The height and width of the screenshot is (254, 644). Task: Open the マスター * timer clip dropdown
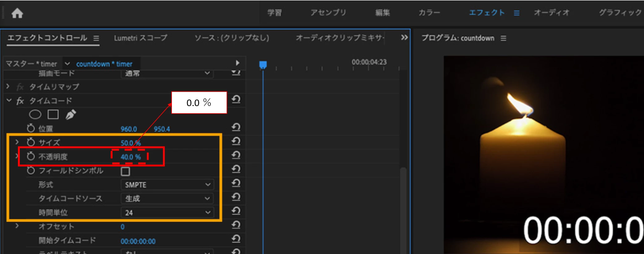(x=67, y=64)
